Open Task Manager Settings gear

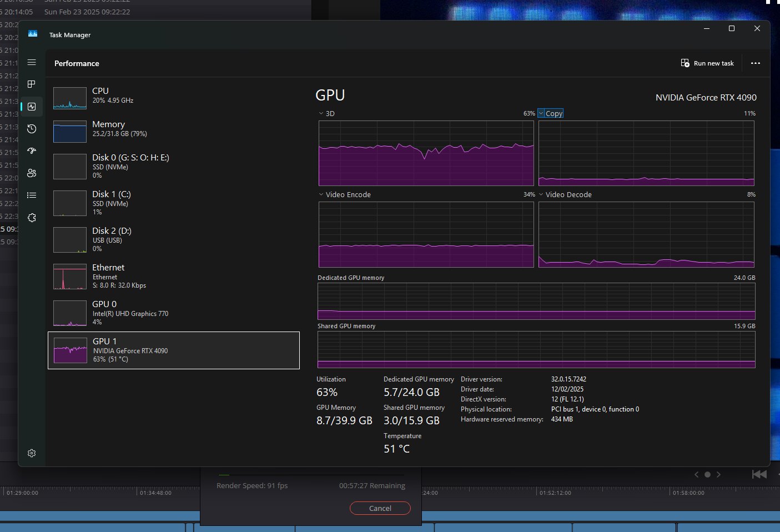pyautogui.click(x=32, y=453)
